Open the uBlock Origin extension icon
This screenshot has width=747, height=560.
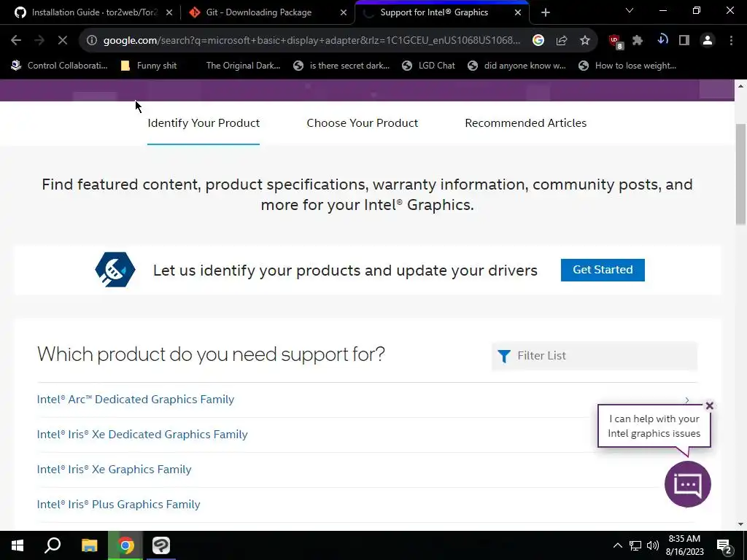[x=616, y=42]
